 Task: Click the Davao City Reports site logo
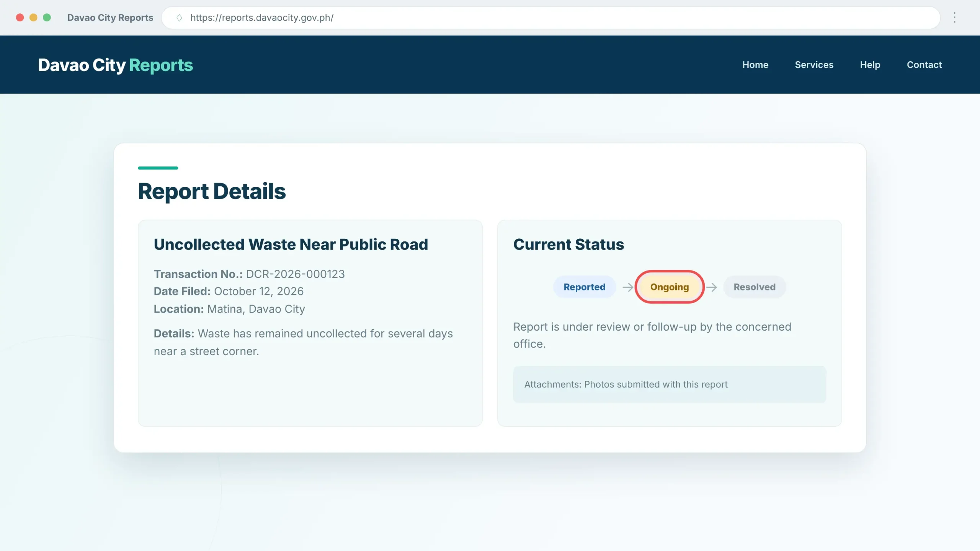pyautogui.click(x=116, y=65)
